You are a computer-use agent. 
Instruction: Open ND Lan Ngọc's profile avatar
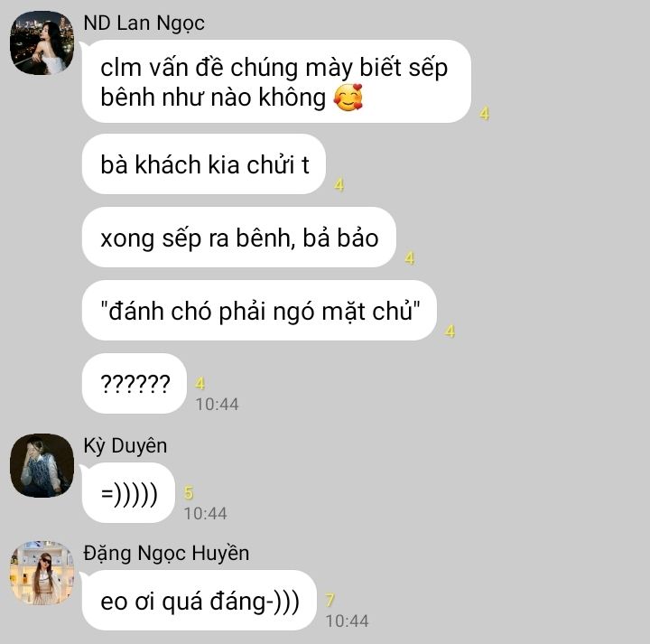[x=42, y=42]
